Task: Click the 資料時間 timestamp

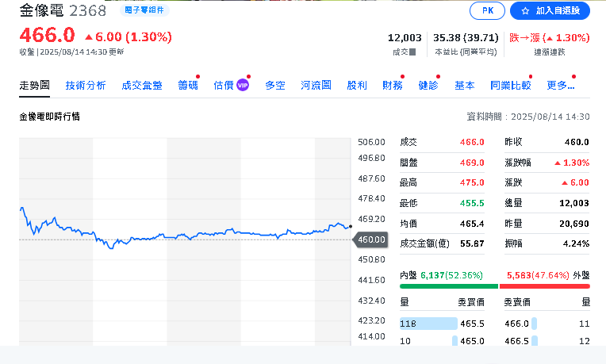Action: (x=528, y=117)
